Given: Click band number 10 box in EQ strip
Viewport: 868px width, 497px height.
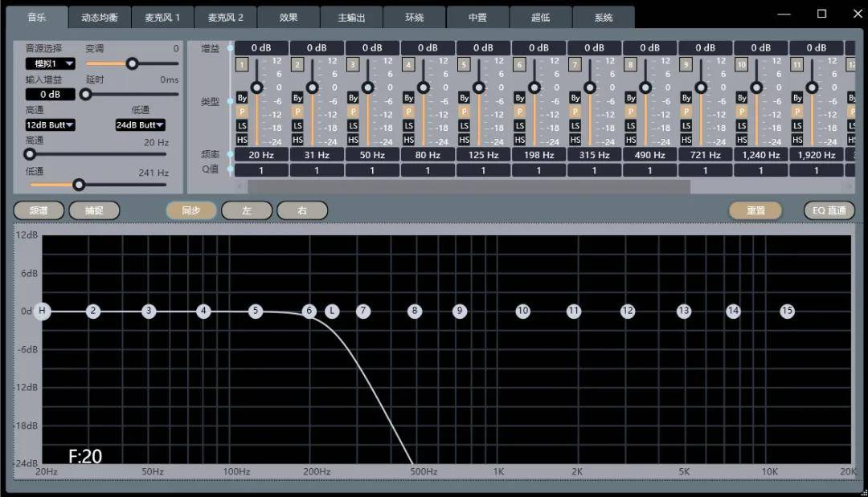Looking at the screenshot, I should (741, 65).
